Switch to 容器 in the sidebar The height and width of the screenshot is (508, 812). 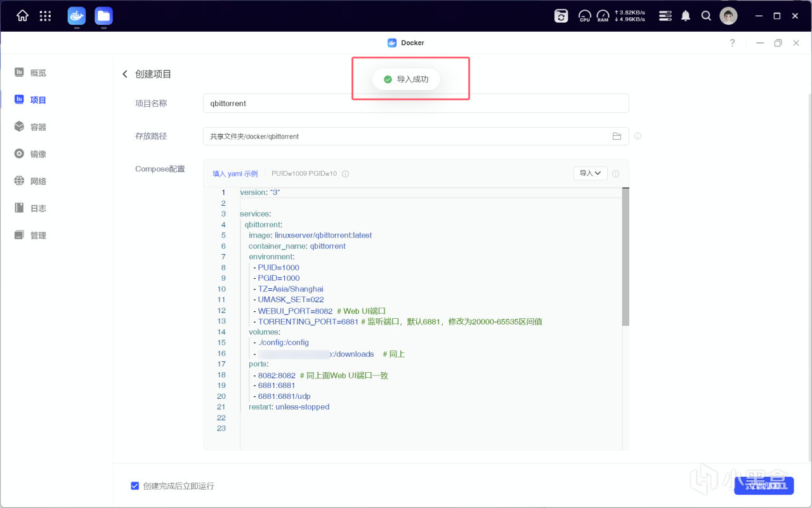[31, 127]
